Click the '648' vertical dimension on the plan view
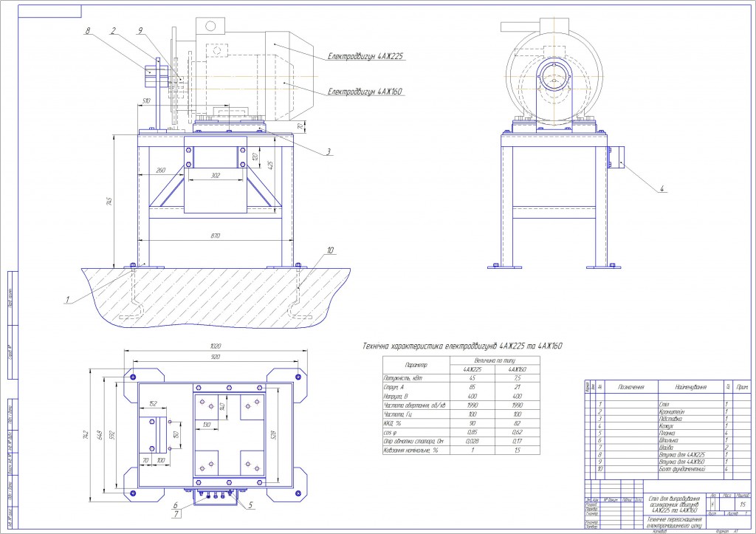 (100, 436)
